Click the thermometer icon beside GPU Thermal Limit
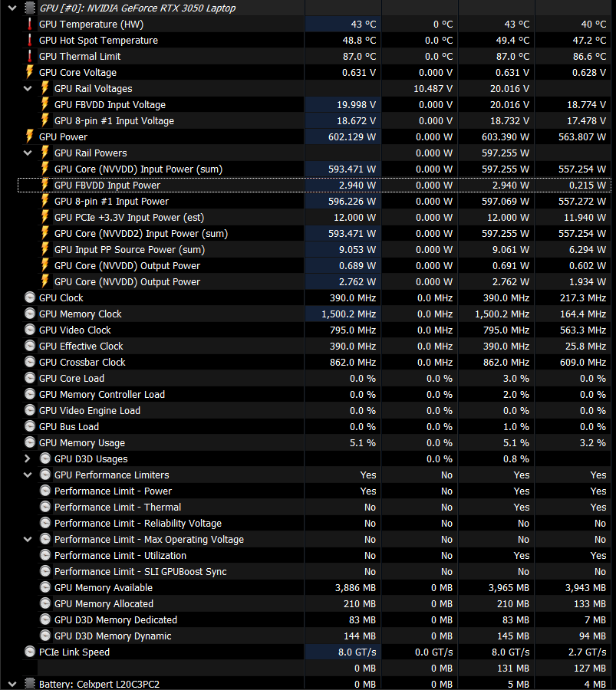Image resolution: width=616 pixels, height=690 pixels. [30, 57]
